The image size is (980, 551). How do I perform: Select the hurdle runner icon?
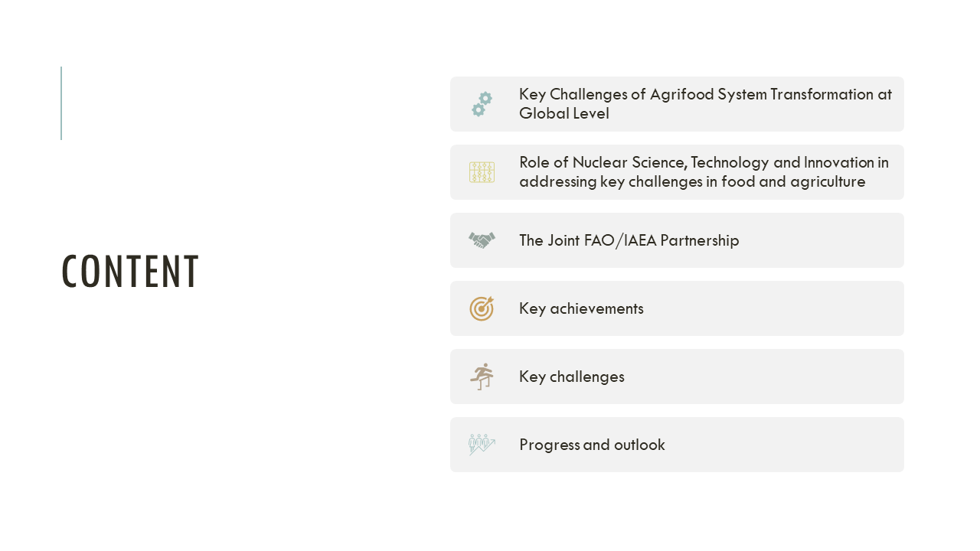click(482, 377)
